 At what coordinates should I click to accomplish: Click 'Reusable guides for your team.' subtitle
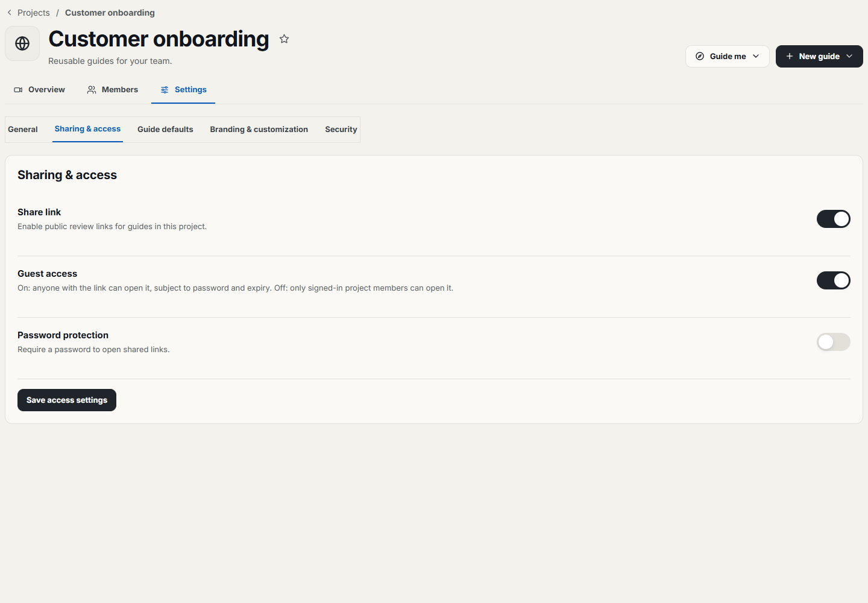coord(110,61)
